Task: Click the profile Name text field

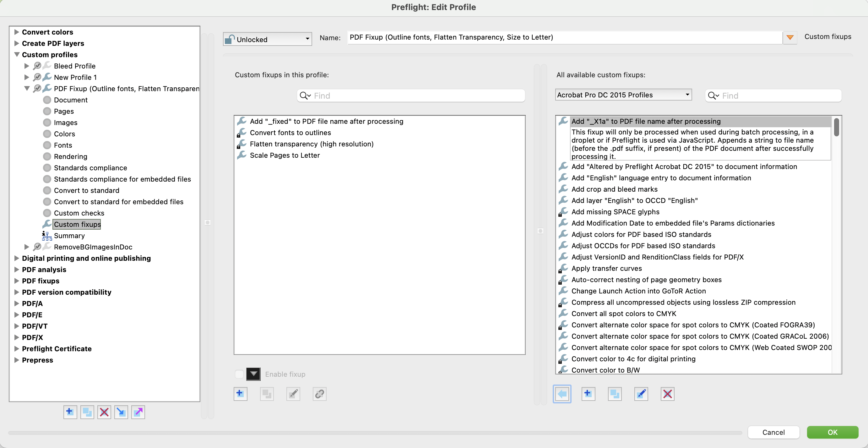Action: pyautogui.click(x=564, y=37)
